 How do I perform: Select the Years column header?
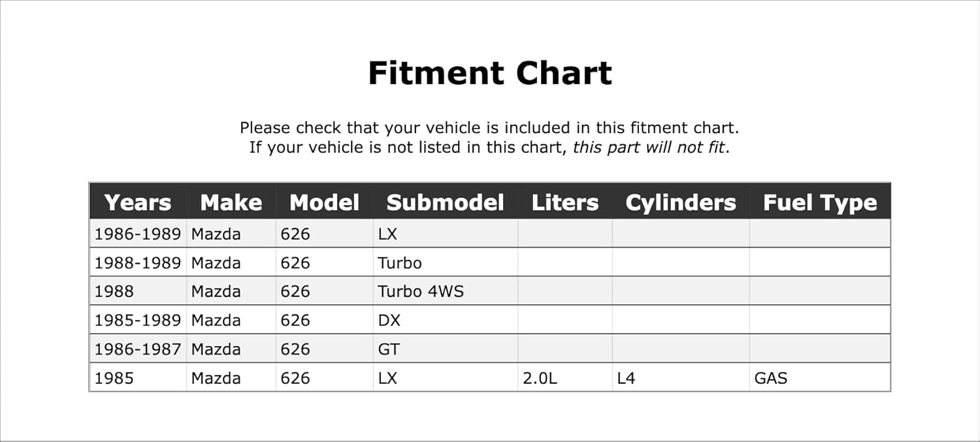(x=138, y=202)
